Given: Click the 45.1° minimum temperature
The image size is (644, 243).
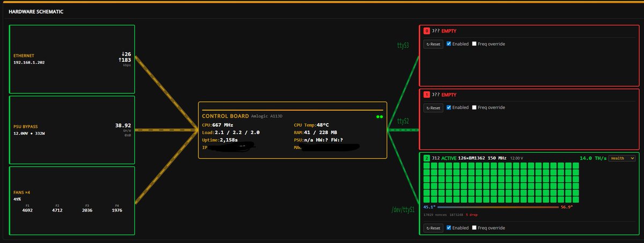Looking at the screenshot, I should pyautogui.click(x=429, y=206).
